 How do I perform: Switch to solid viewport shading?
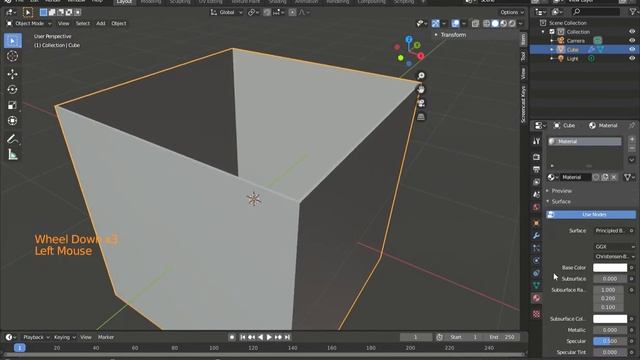point(495,24)
